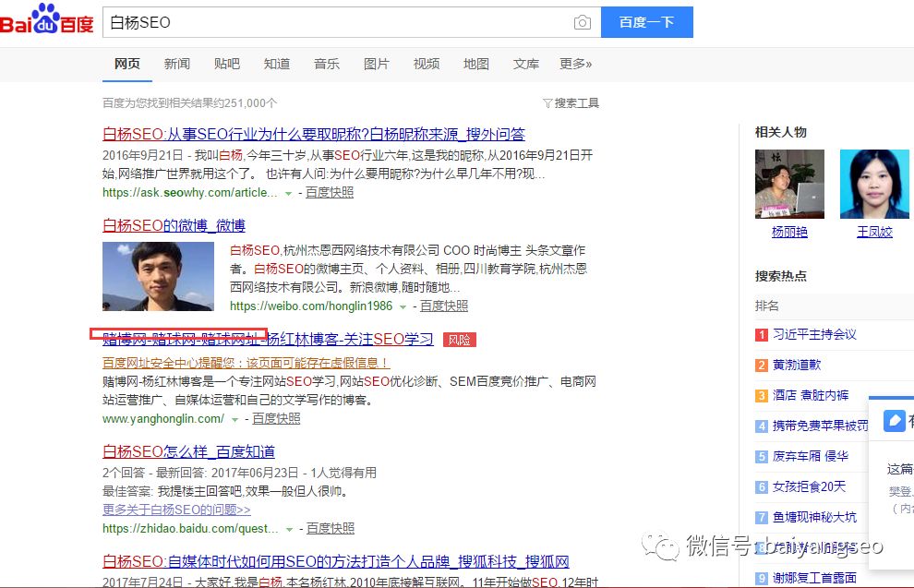Click rank 1 hot search icon
The width and height of the screenshot is (914, 588).
coord(762,334)
